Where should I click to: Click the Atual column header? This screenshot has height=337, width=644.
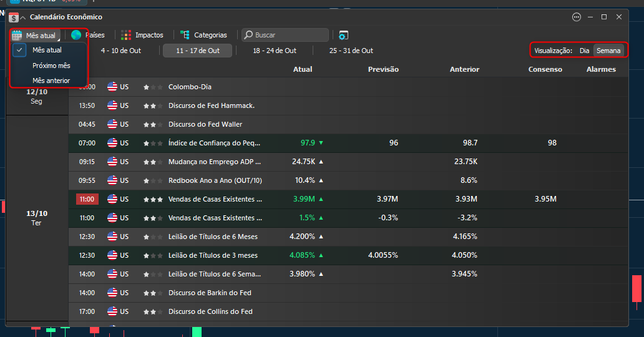[x=303, y=69]
